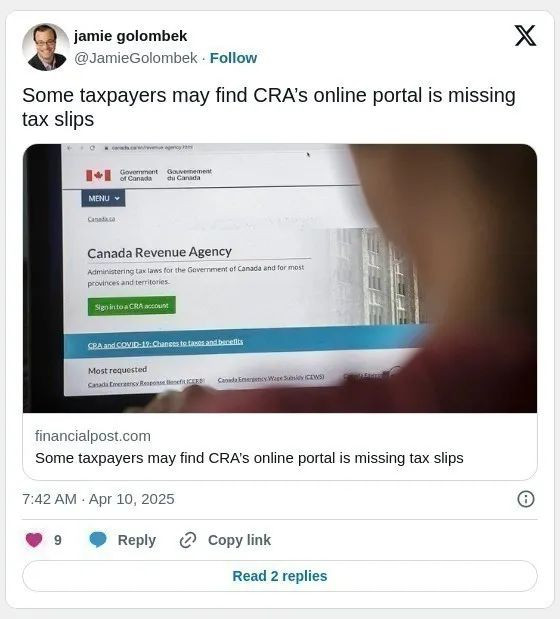Click the like count number 9
This screenshot has width=560, height=619.
pyautogui.click(x=58, y=540)
